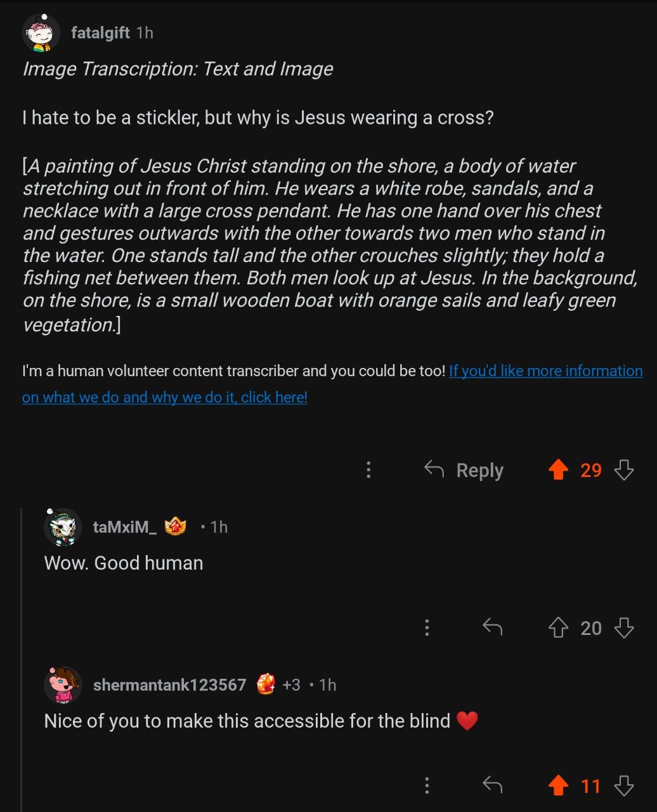
Task: Open three-dot menu on taMxiM_'s comment
Action: [x=427, y=628]
